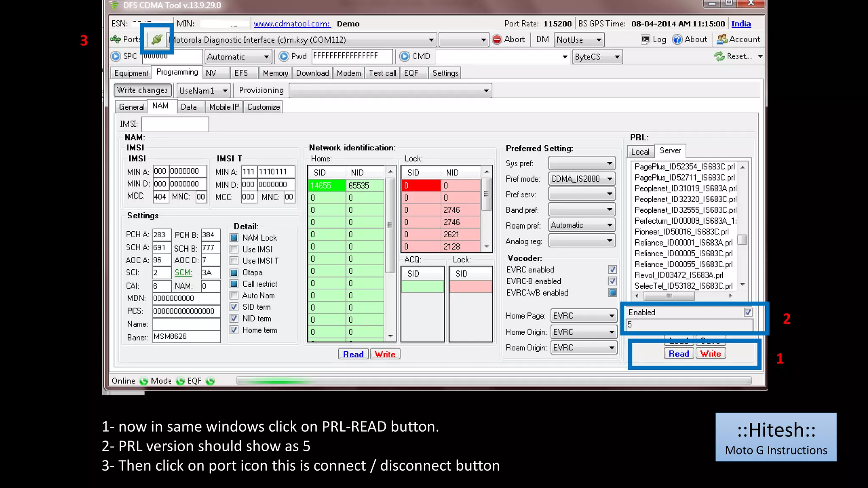Screen dimensions: 868x488
Task: Open the Account users icon
Action: click(x=722, y=39)
